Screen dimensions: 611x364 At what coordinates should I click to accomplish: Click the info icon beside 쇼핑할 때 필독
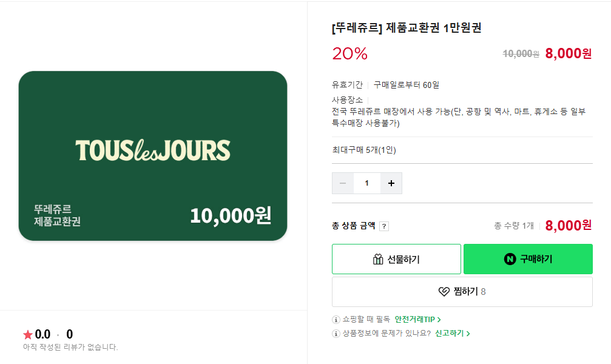(336, 318)
